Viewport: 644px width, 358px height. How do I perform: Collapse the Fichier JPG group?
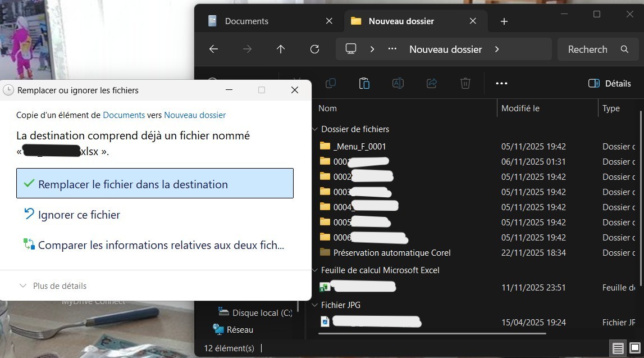314,305
